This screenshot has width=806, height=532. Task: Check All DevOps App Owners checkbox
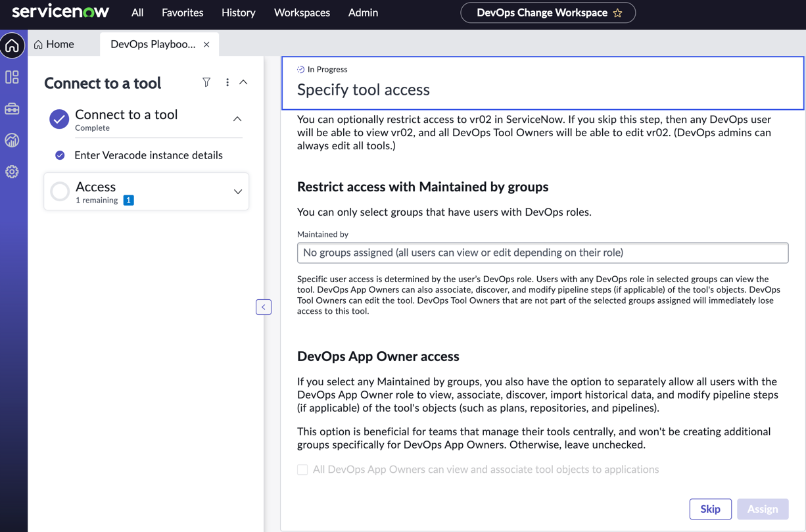[x=302, y=470]
